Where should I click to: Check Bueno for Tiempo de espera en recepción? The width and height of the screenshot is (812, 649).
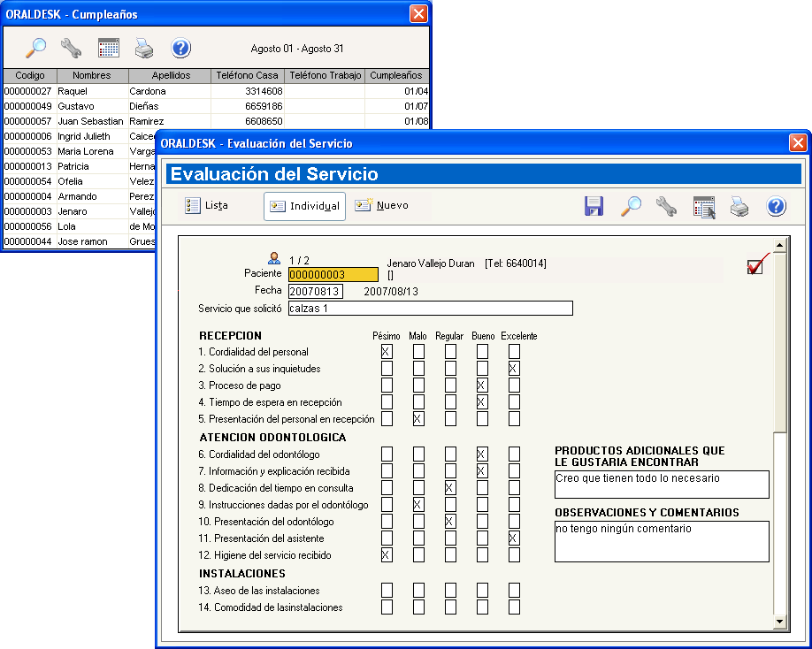point(482,402)
